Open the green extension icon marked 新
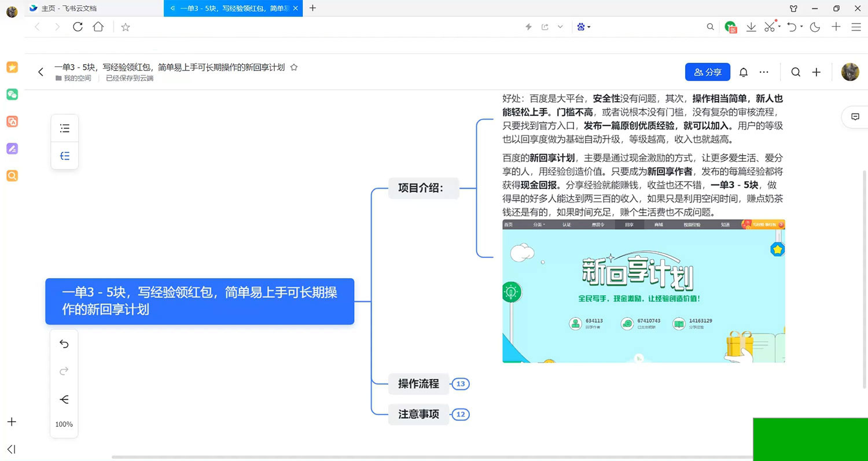This screenshot has width=868, height=461. [x=731, y=27]
